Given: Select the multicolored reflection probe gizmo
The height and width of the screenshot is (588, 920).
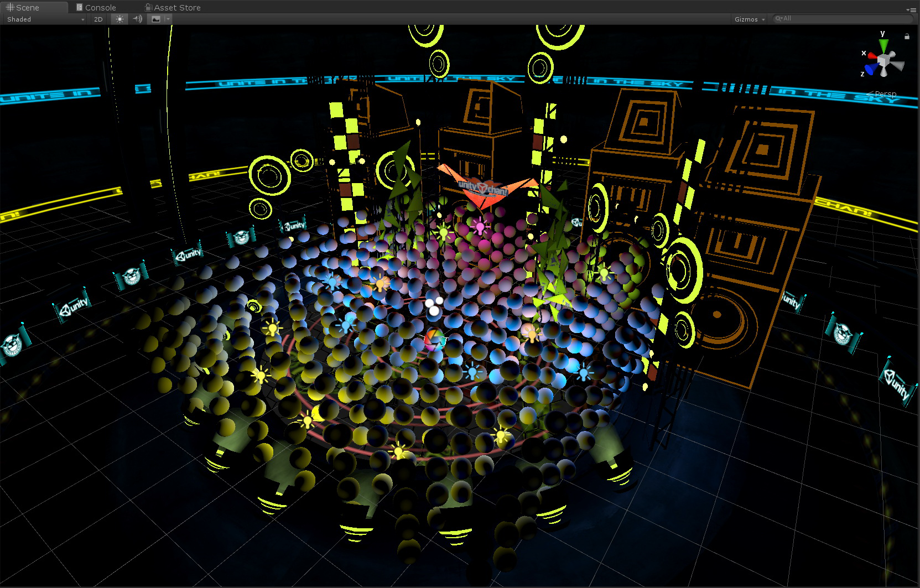Looking at the screenshot, I should click(x=434, y=338).
